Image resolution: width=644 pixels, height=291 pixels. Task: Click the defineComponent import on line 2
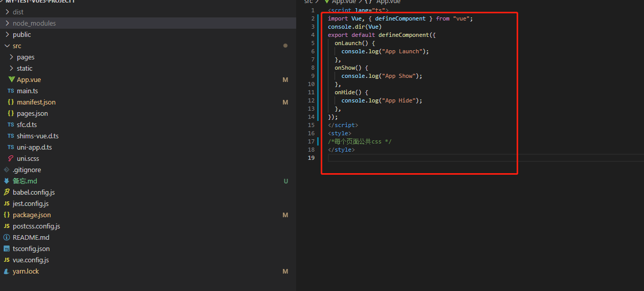click(400, 18)
